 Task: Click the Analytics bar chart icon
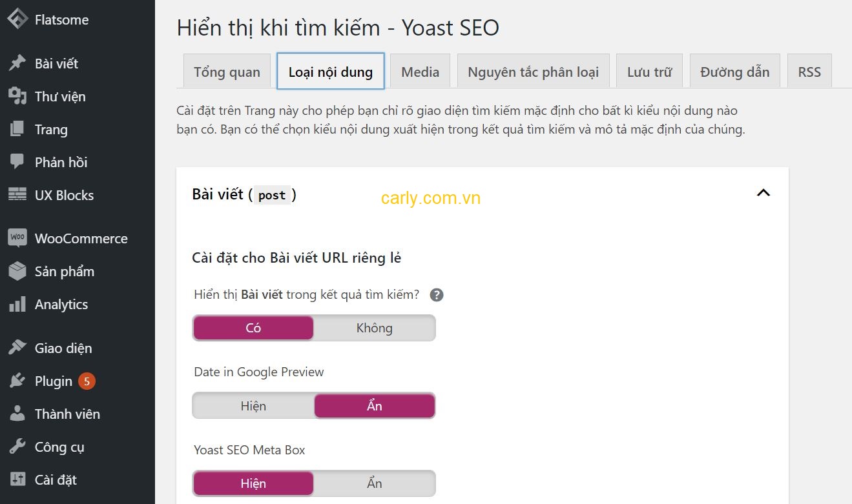17,304
